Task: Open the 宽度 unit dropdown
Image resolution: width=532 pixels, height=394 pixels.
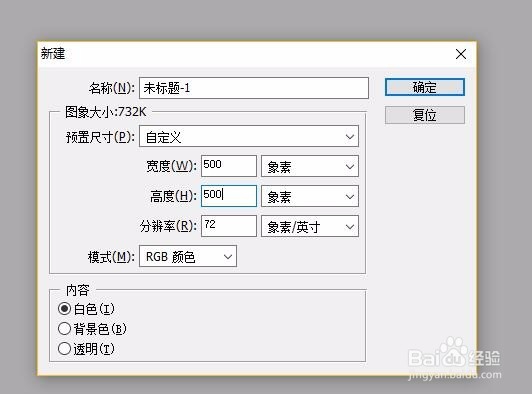Action: [x=310, y=166]
